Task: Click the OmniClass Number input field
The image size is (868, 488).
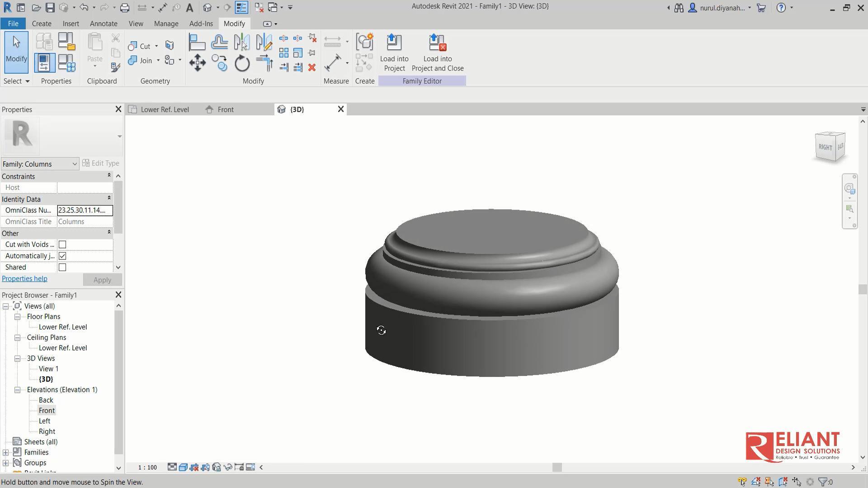Action: [85, 210]
